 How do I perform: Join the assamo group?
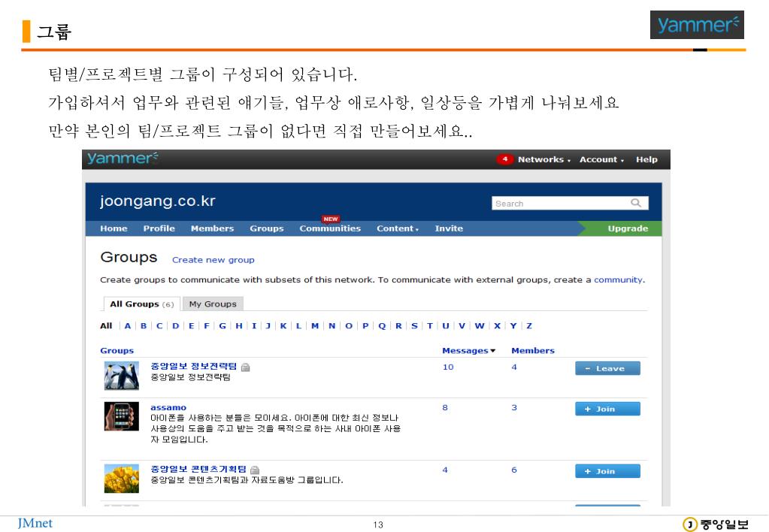607,409
